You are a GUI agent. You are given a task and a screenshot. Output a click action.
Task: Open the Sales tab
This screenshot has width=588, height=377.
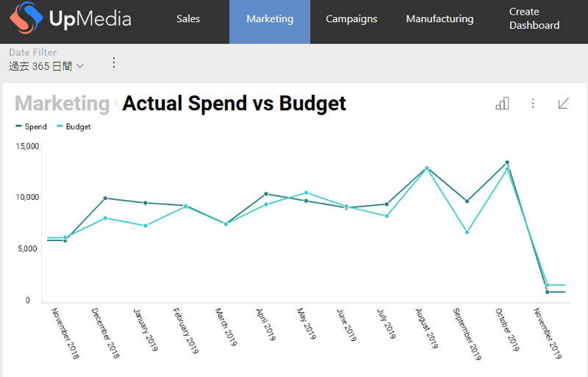tap(188, 19)
